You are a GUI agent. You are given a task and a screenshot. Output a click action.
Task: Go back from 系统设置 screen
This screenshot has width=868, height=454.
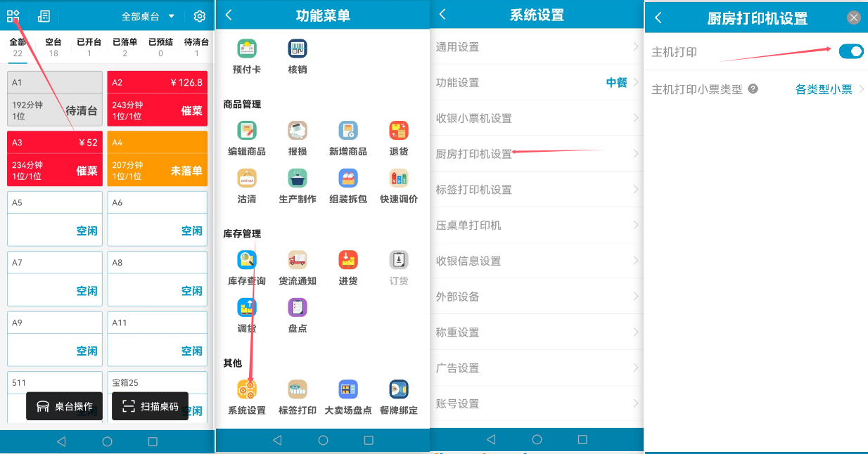pos(442,15)
